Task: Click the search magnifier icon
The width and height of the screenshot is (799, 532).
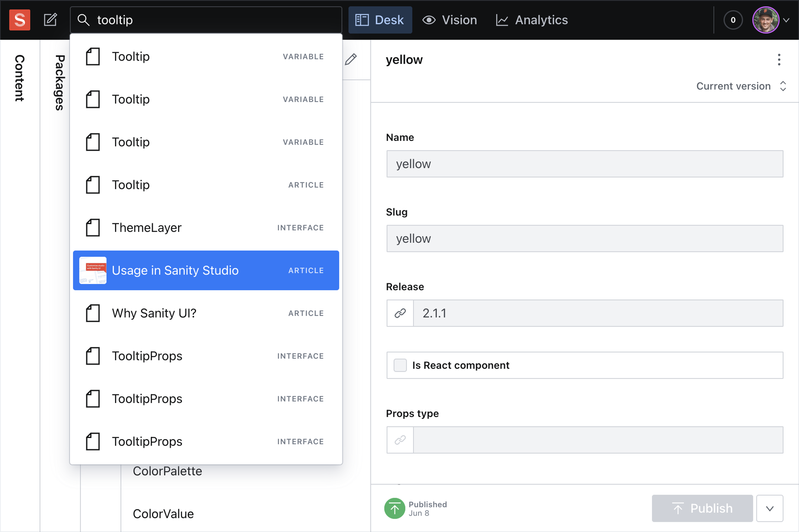Action: pos(83,20)
